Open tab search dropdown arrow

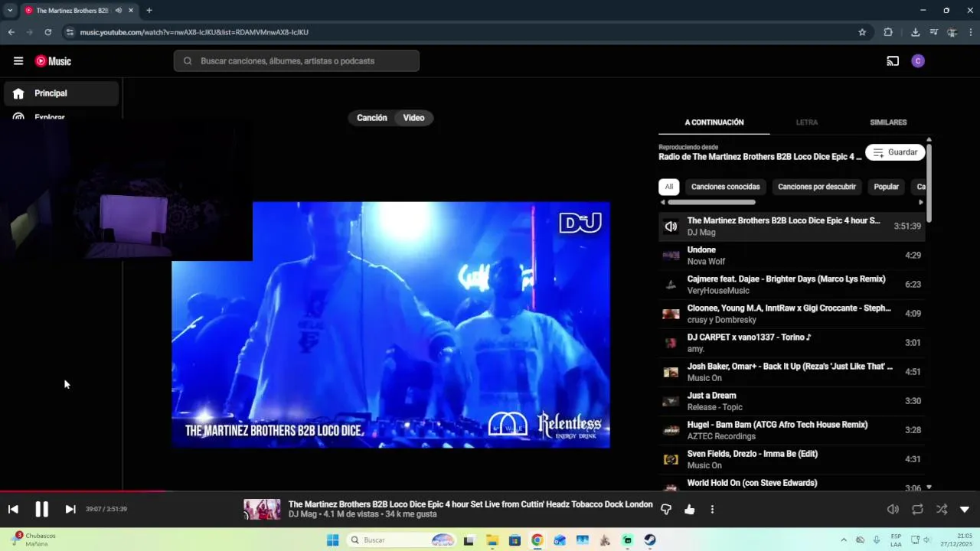click(10, 11)
